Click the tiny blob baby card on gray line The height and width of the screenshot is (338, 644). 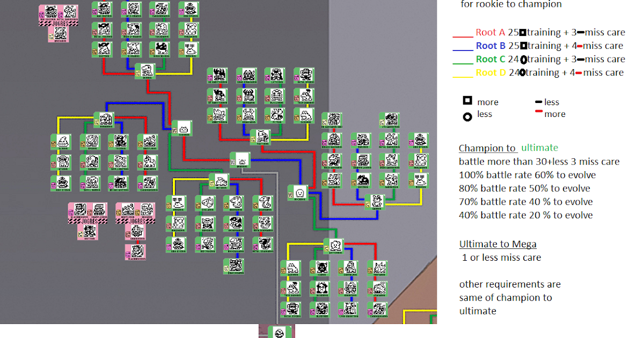click(x=240, y=160)
